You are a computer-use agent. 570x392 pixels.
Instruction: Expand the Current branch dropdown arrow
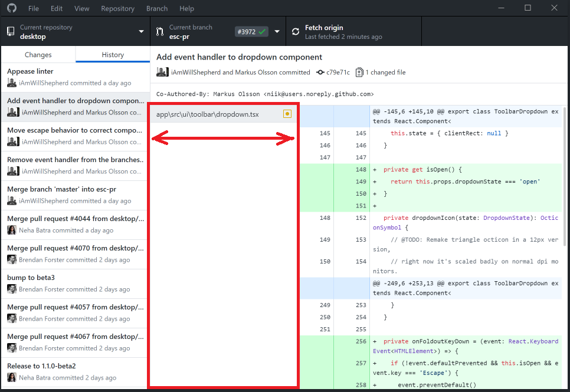(x=277, y=32)
